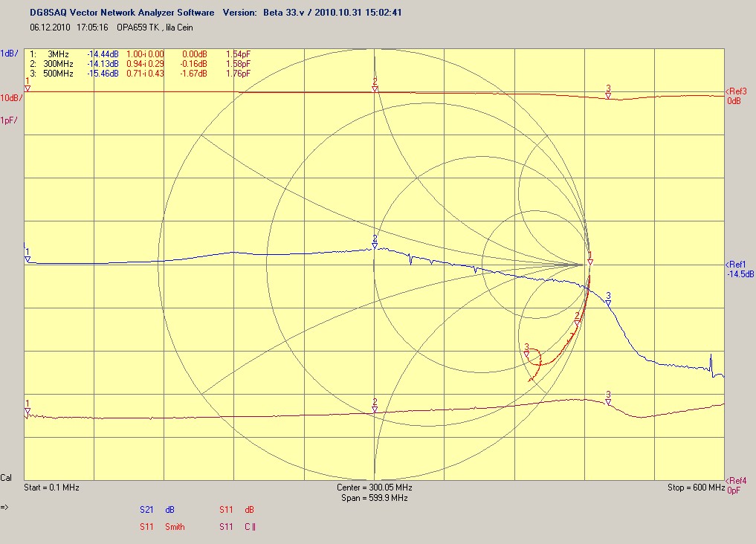Click the Cal status label
The width and height of the screenshot is (756, 544).
pos(6,478)
